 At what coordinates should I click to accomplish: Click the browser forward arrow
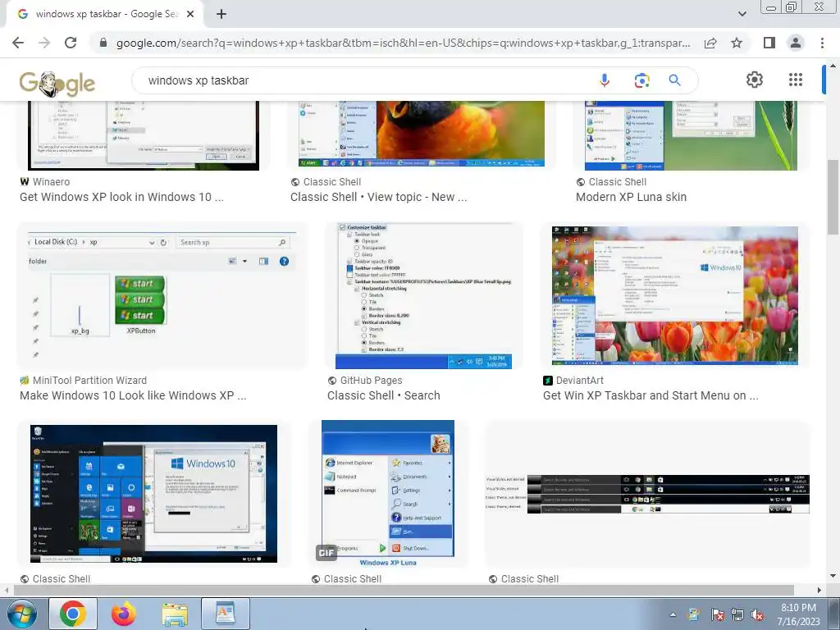(x=44, y=43)
